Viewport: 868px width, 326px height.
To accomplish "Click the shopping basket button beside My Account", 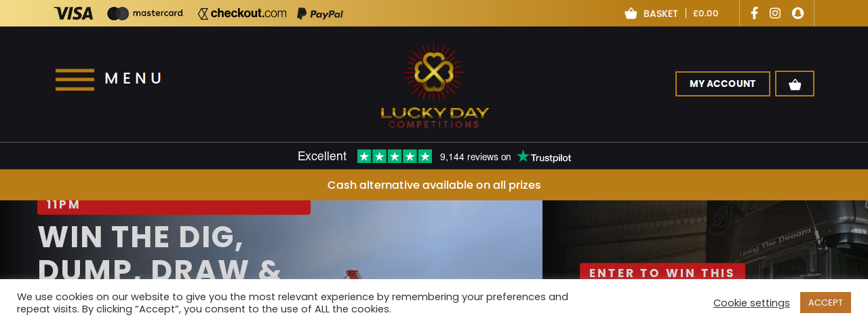I will click(x=795, y=84).
